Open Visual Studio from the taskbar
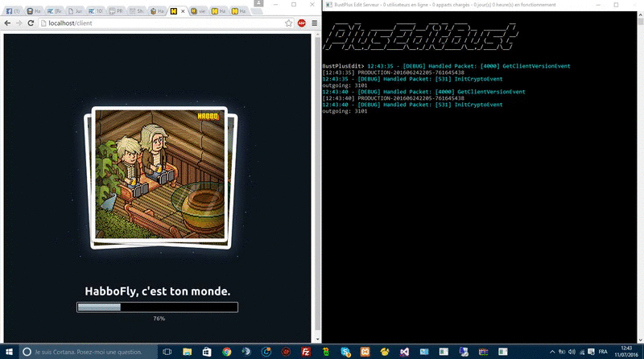The image size is (644, 359). (405, 352)
